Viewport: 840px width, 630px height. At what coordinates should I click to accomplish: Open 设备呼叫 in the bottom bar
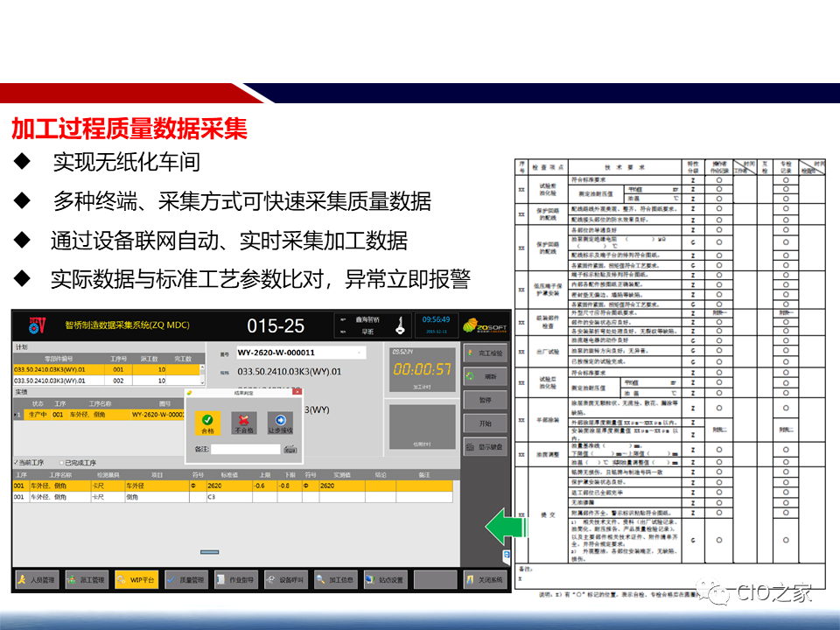pos(285,579)
